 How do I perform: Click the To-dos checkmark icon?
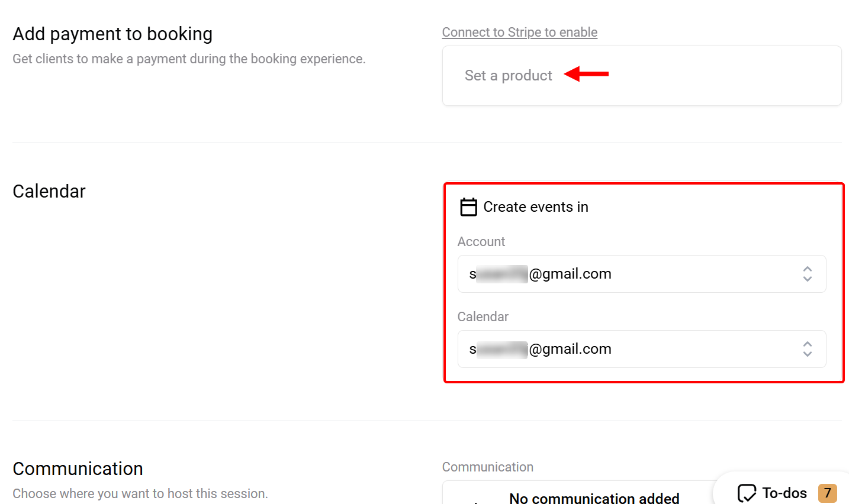point(747,493)
